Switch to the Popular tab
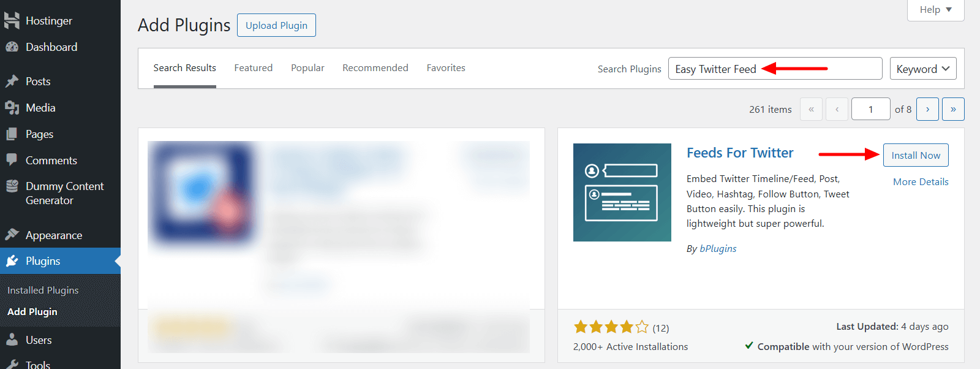The height and width of the screenshot is (369, 980). point(307,68)
